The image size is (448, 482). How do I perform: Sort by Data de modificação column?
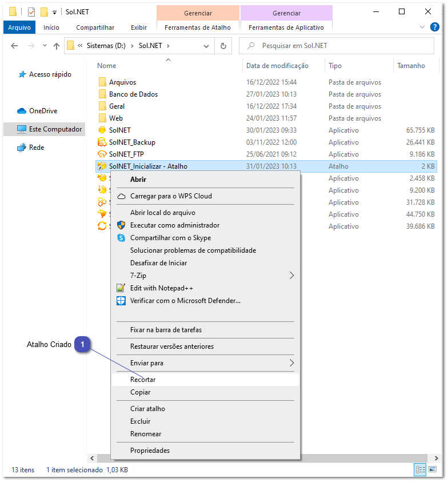[277, 66]
